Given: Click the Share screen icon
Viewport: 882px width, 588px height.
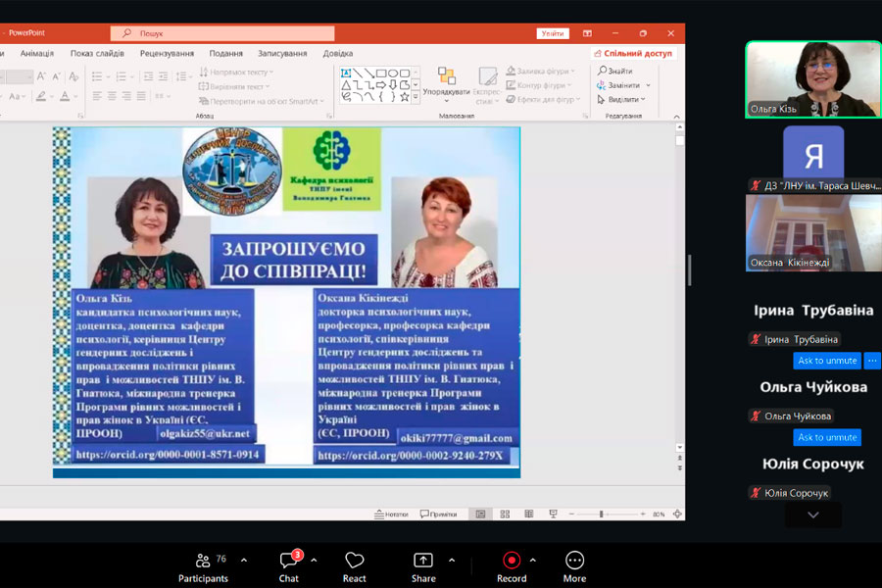Looking at the screenshot, I should pos(423,565).
